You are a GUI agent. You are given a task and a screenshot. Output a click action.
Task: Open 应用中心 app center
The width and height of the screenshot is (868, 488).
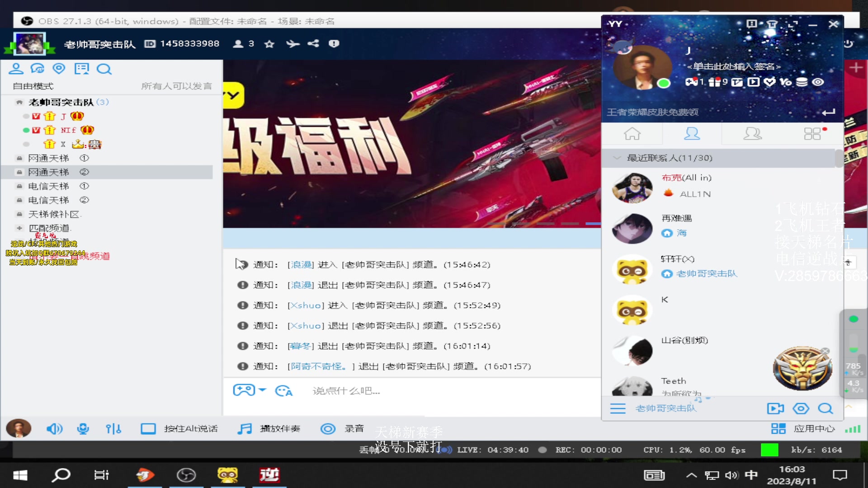click(803, 428)
